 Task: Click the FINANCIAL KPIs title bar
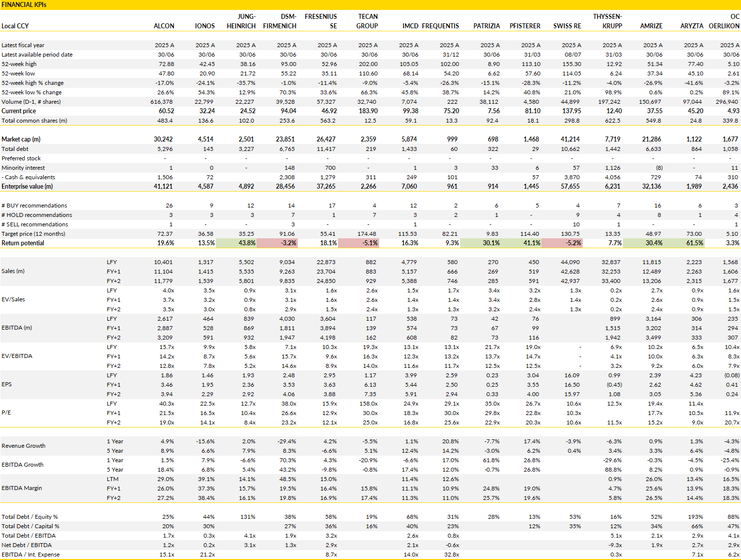(370, 4)
